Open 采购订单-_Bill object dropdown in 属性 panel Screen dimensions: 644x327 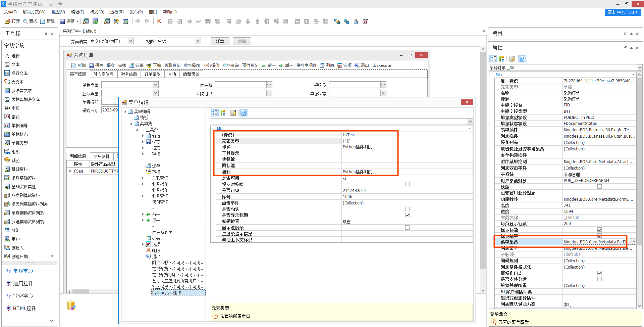[640, 67]
